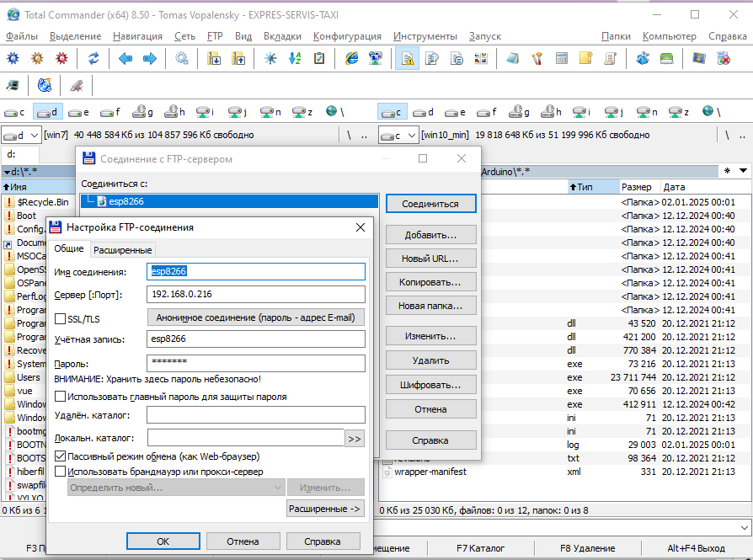Open the Конфигурация menu
The width and height of the screenshot is (753, 560).
pyautogui.click(x=347, y=36)
